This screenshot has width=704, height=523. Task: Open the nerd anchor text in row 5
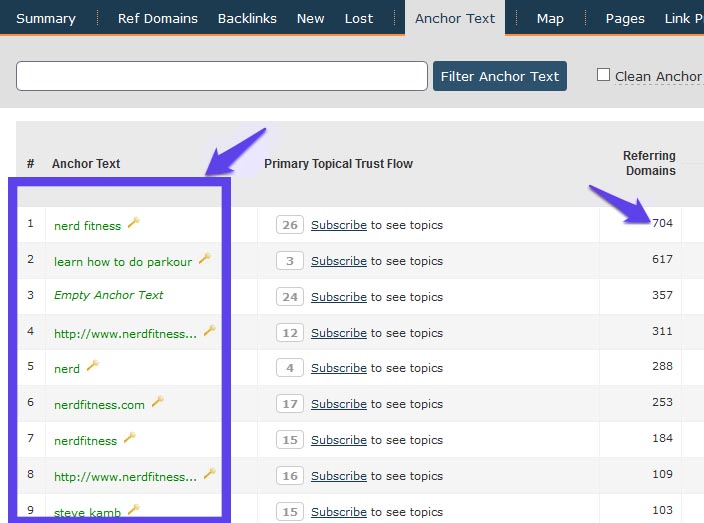click(x=67, y=369)
